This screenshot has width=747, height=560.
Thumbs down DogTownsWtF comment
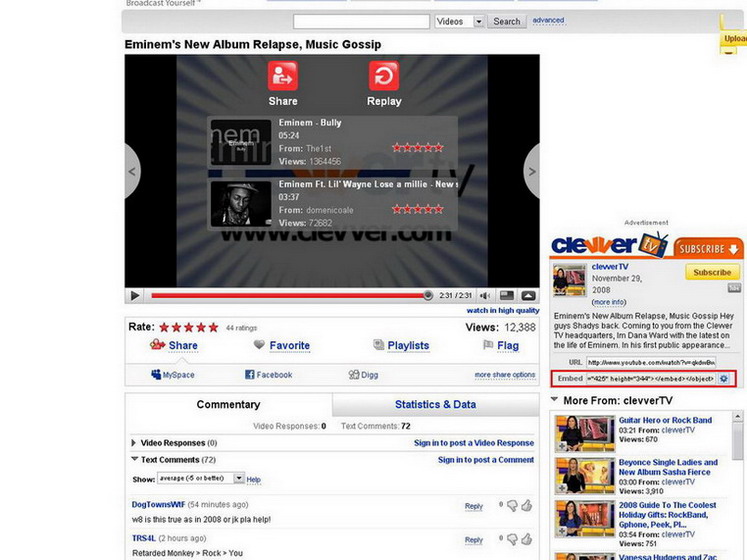512,506
